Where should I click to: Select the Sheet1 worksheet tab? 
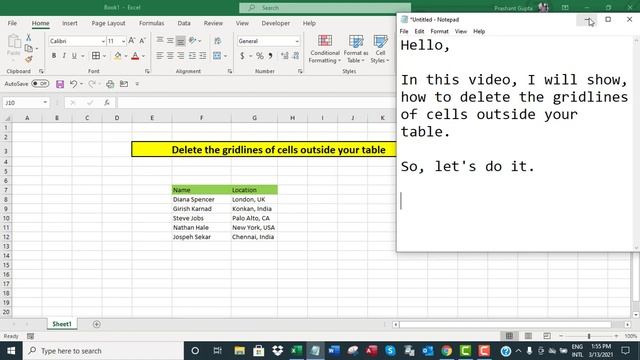coord(62,324)
